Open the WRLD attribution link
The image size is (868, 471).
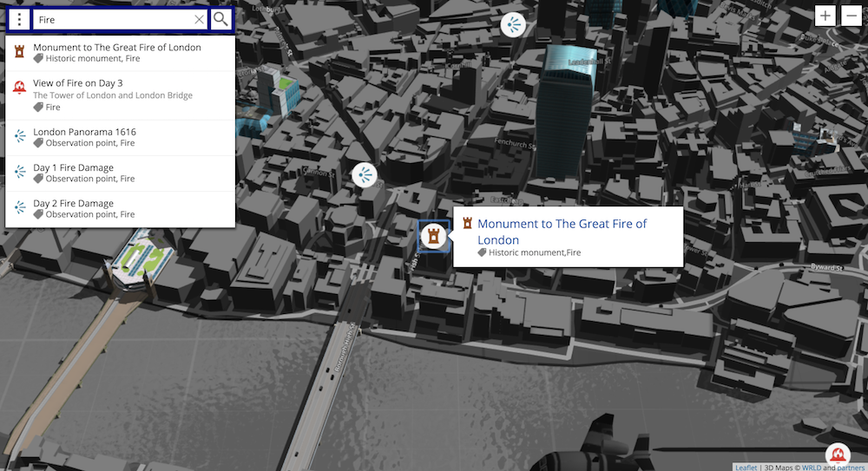point(812,467)
